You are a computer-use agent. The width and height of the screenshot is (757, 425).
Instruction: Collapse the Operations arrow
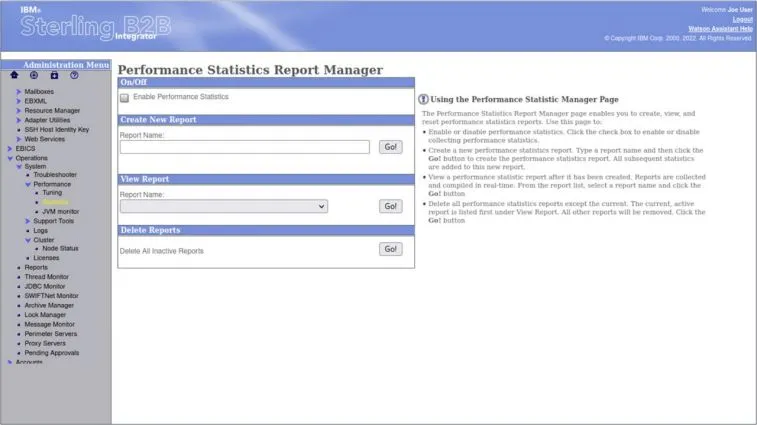coord(10,158)
